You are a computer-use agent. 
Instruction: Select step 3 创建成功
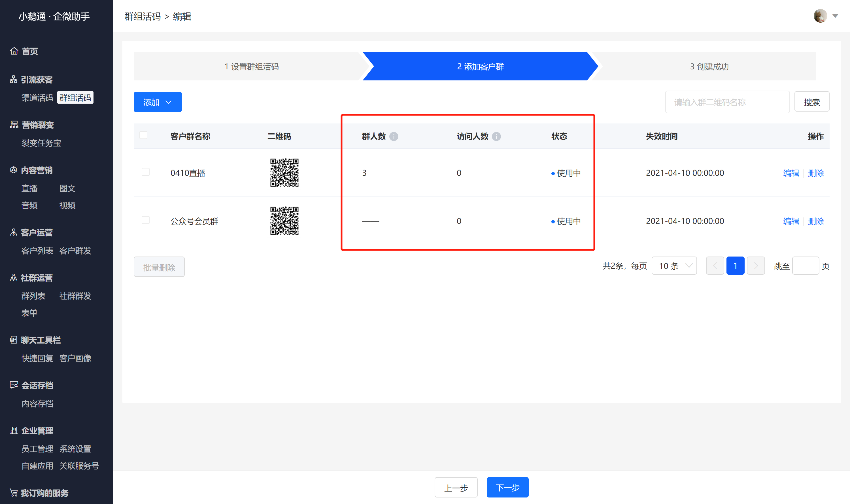click(709, 67)
